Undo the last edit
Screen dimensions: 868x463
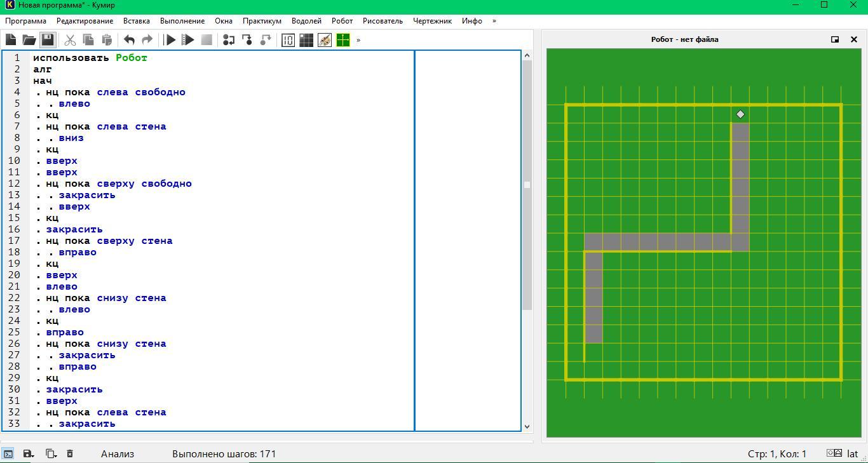[x=129, y=40]
